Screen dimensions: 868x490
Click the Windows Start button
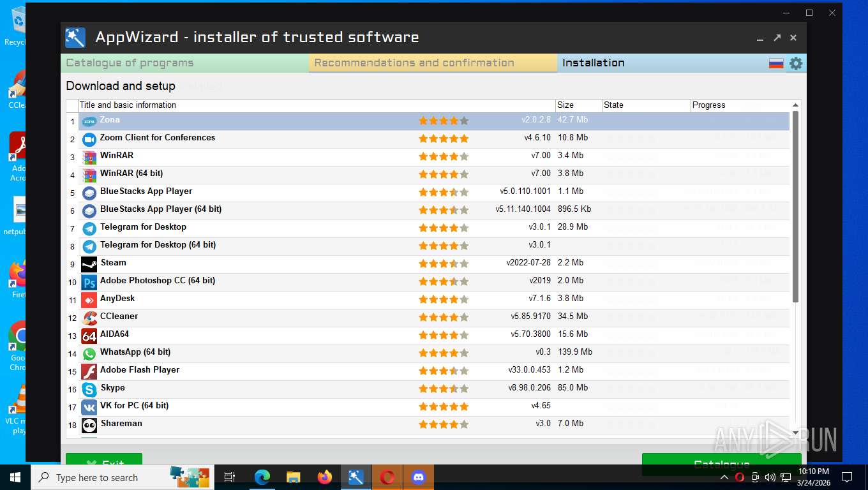pyautogui.click(x=15, y=477)
